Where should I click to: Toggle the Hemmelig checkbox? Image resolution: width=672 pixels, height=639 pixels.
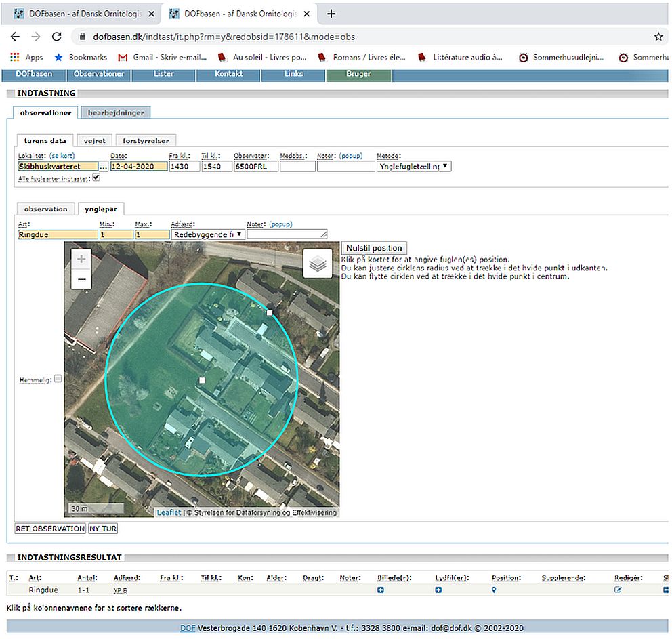coord(58,378)
